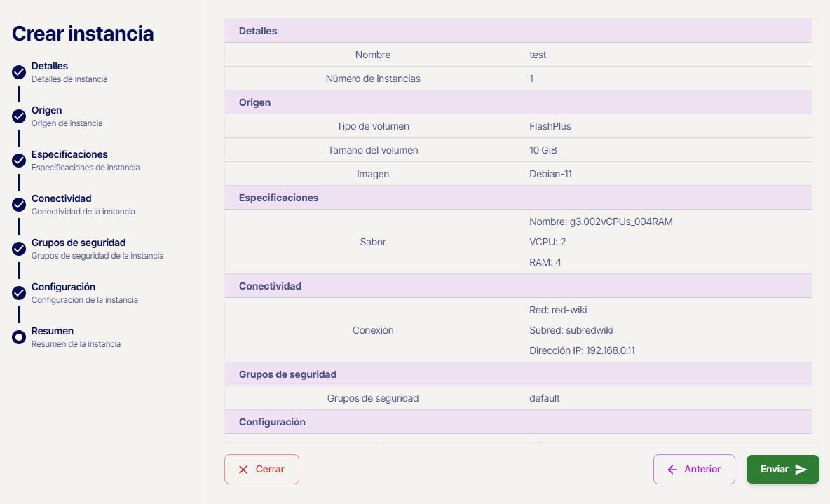
Task: Click the Grupos de seguridad checkmark icon
Action: click(x=19, y=249)
